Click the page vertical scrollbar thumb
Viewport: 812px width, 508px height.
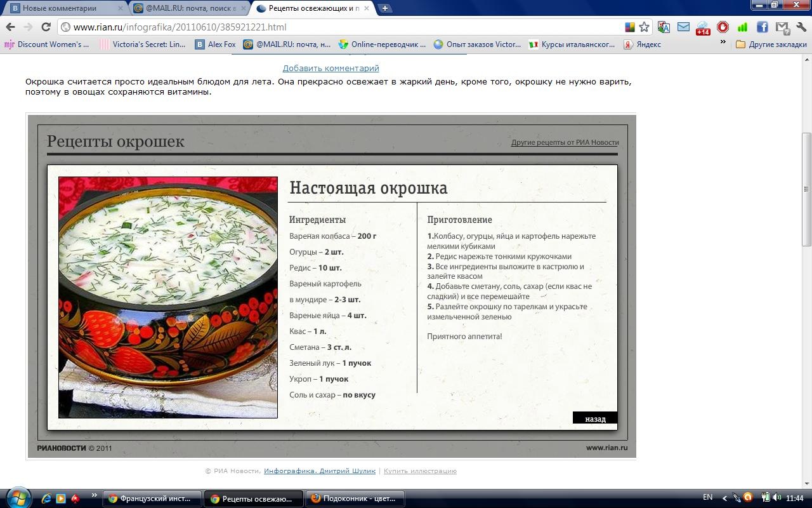pyautogui.click(x=806, y=189)
